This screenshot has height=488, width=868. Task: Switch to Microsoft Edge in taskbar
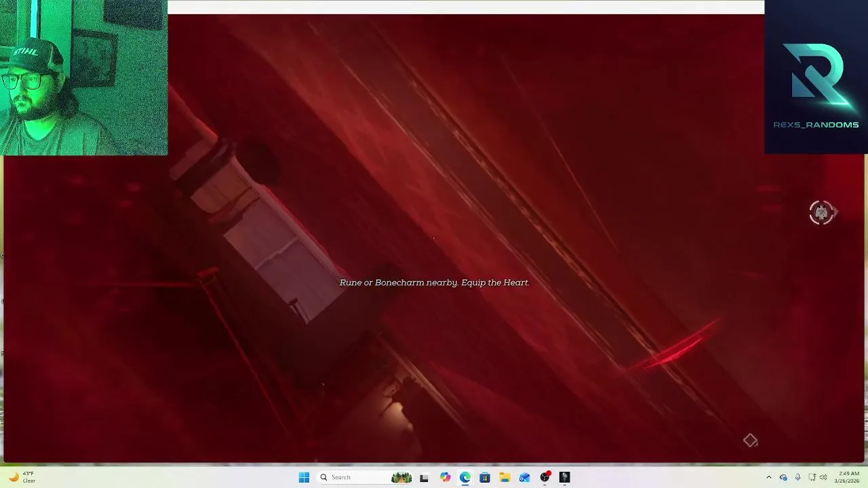click(465, 477)
